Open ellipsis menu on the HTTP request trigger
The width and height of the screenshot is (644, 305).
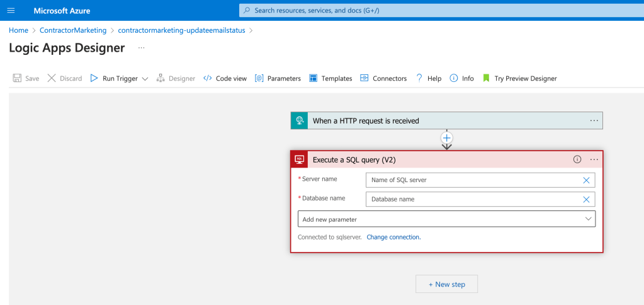click(594, 120)
